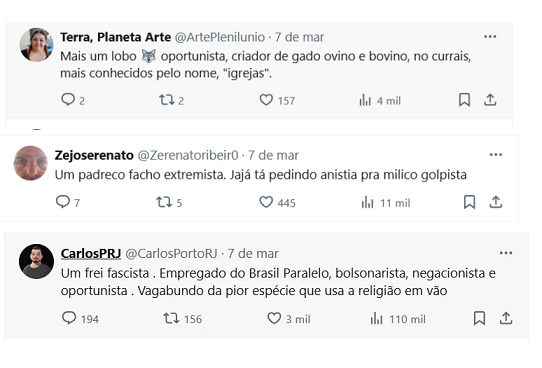Bookmark the Terra, Planeta Arte tweet
This screenshot has height=368, width=542.
(x=464, y=100)
